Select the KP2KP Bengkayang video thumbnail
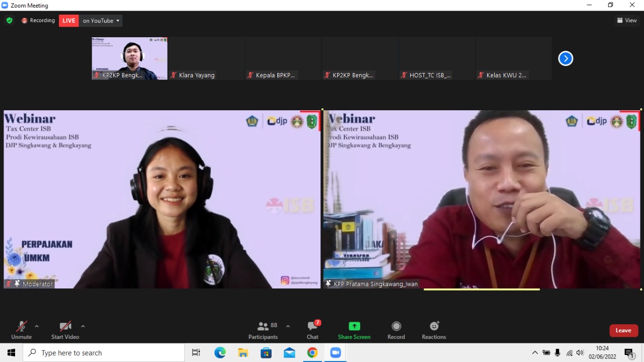Viewport: 644px width, 362px height. point(129,58)
